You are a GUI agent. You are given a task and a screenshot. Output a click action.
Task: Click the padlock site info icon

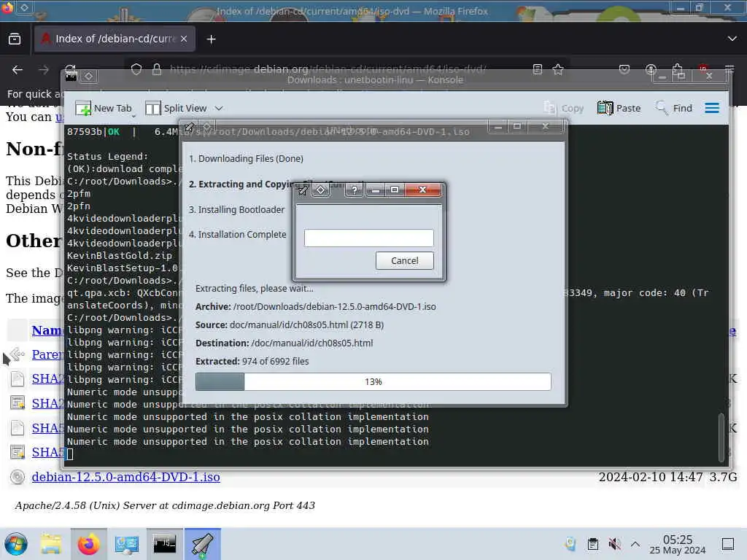[157, 69]
